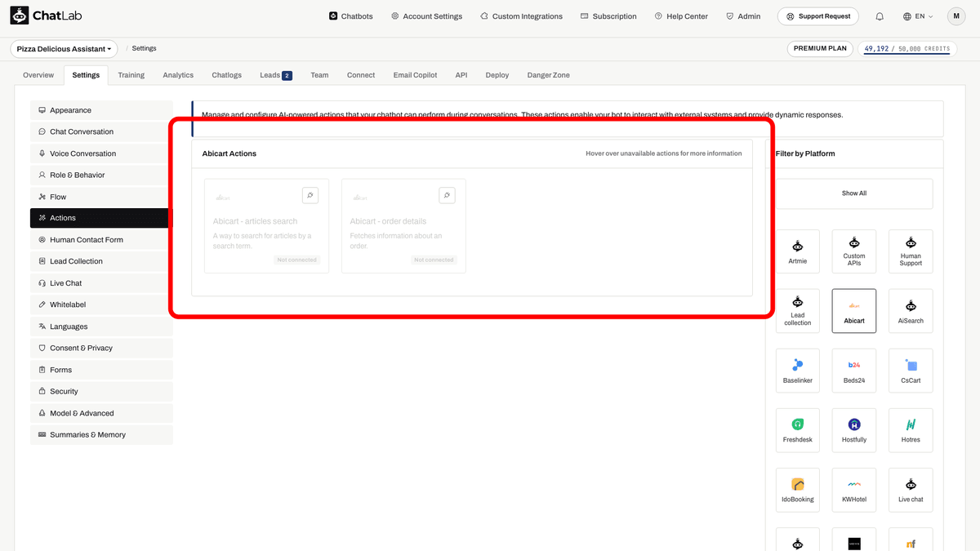Open Summaries & Memory settings

(101, 435)
